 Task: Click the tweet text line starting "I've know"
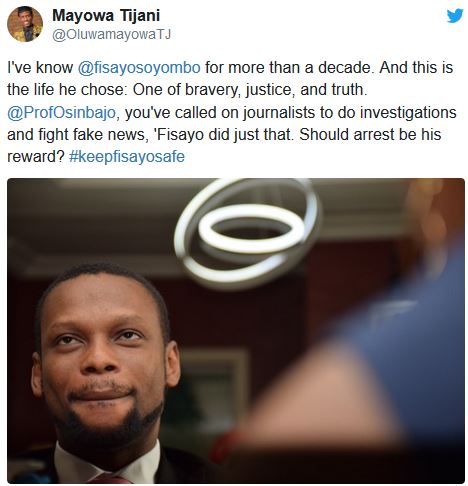(230, 68)
